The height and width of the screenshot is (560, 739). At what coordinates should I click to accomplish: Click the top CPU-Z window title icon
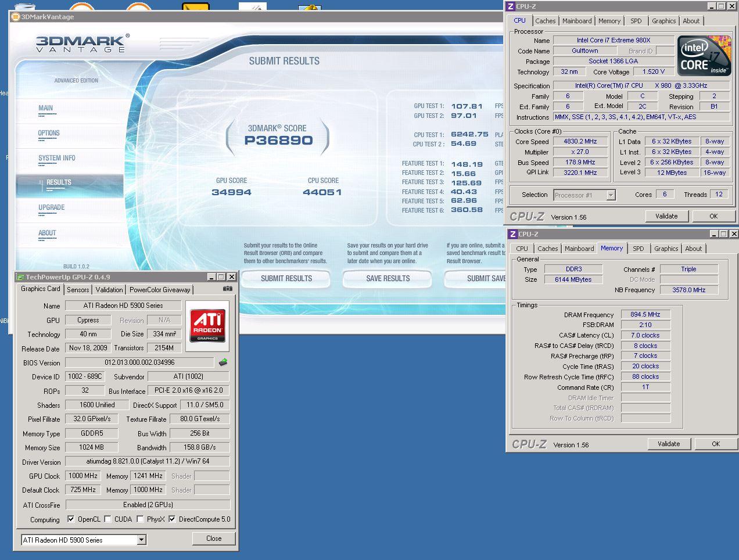tap(511, 6)
